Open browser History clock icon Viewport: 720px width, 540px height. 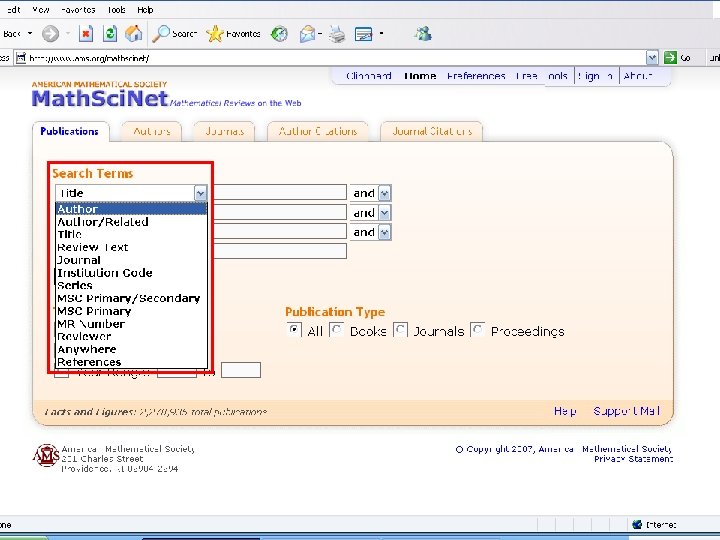pos(279,34)
